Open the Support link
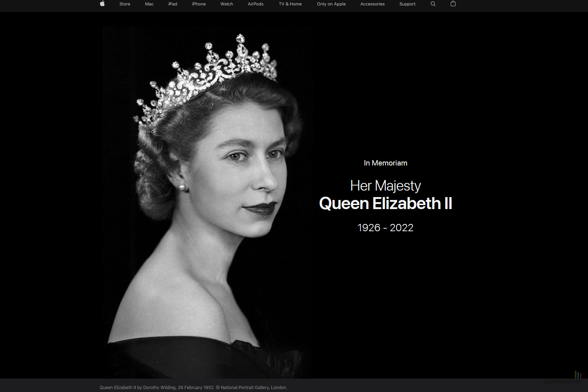This screenshot has width=588, height=392. coord(407,4)
